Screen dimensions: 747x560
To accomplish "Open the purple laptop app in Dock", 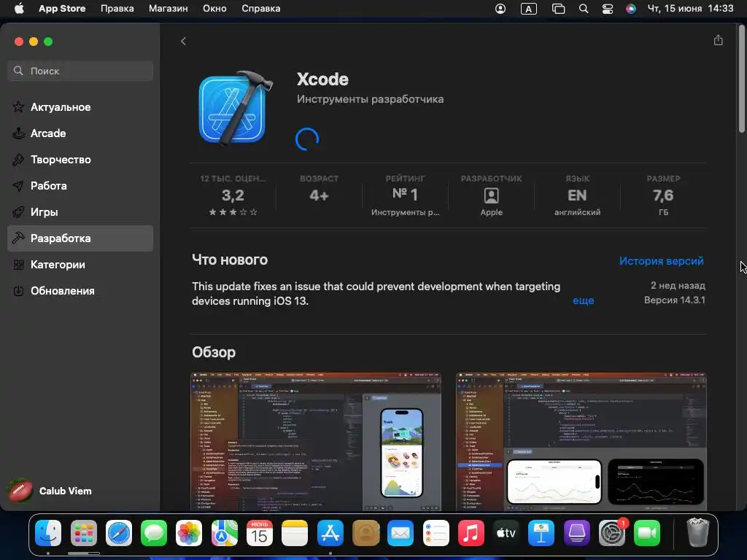I will (x=576, y=533).
